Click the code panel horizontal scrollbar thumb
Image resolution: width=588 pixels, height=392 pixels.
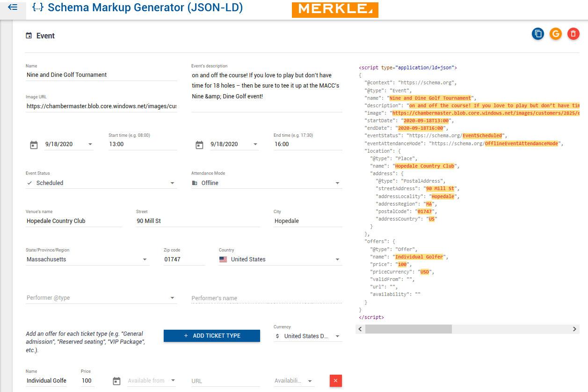[408, 329]
